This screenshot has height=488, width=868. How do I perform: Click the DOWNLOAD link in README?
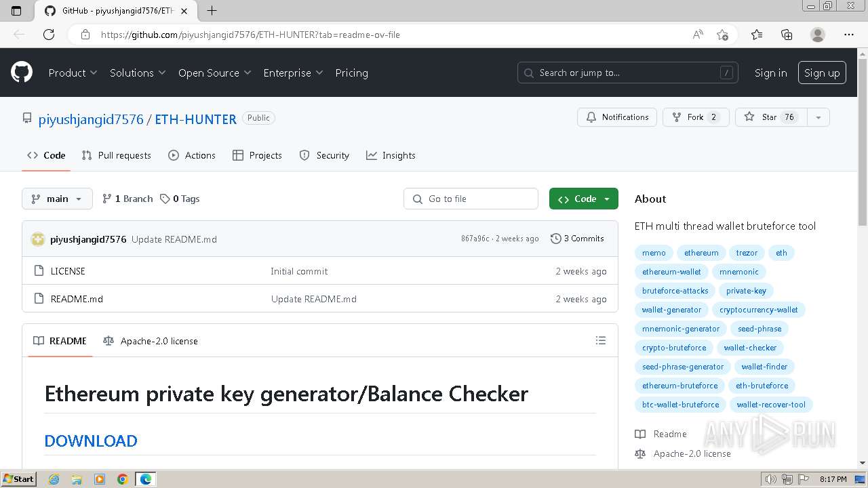[x=91, y=441]
